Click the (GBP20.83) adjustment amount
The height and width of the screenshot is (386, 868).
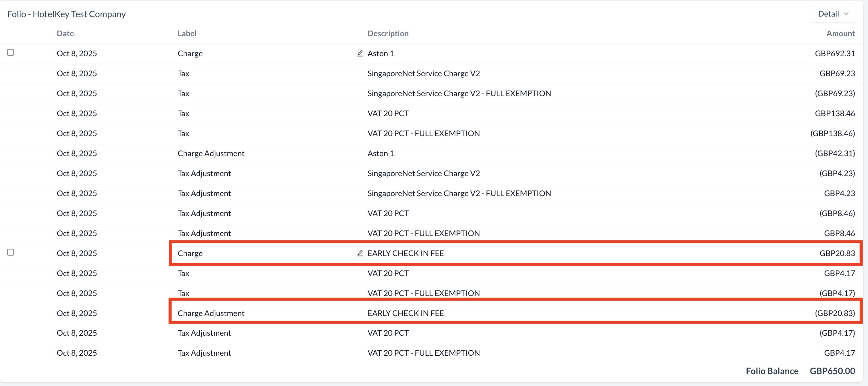pyautogui.click(x=835, y=313)
